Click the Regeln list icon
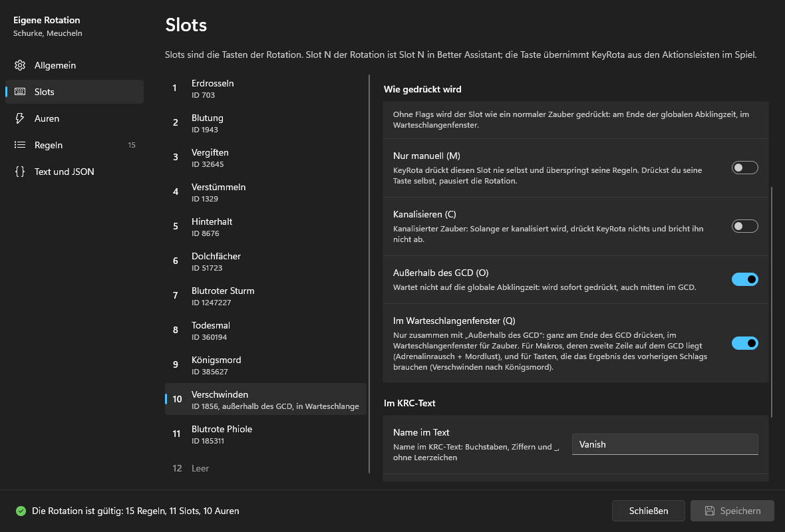Image resolution: width=785 pixels, height=532 pixels. (20, 144)
